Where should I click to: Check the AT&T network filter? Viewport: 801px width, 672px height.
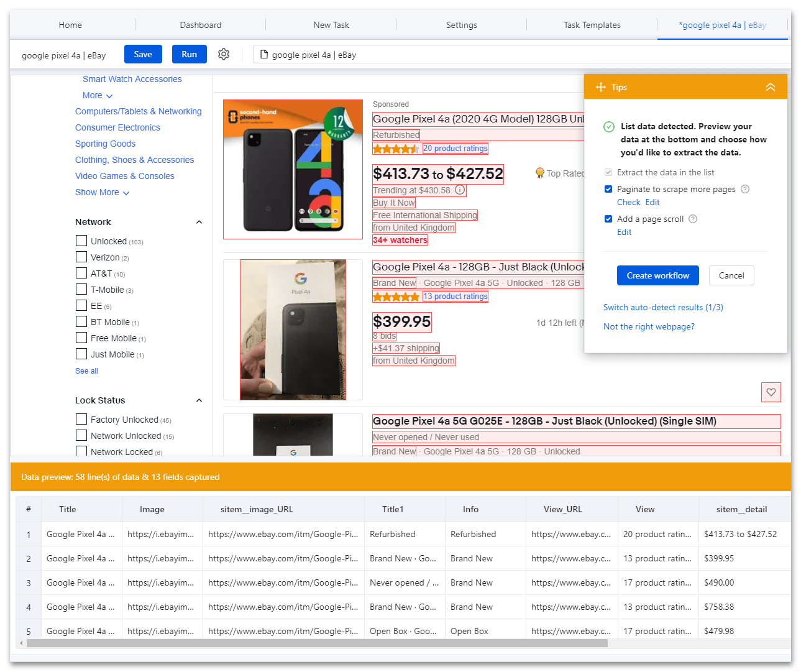click(x=81, y=273)
